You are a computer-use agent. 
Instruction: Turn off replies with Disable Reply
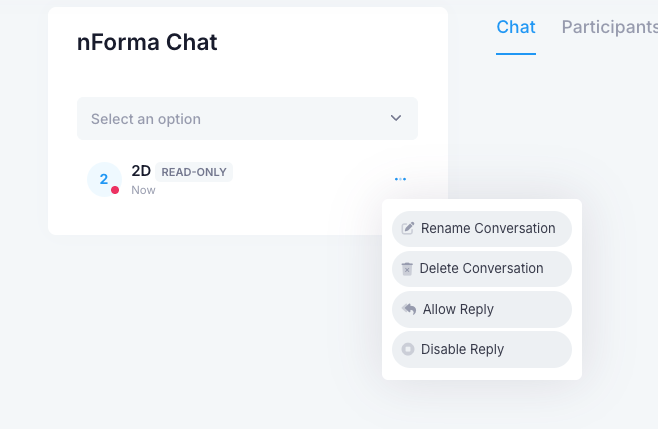[462, 349]
